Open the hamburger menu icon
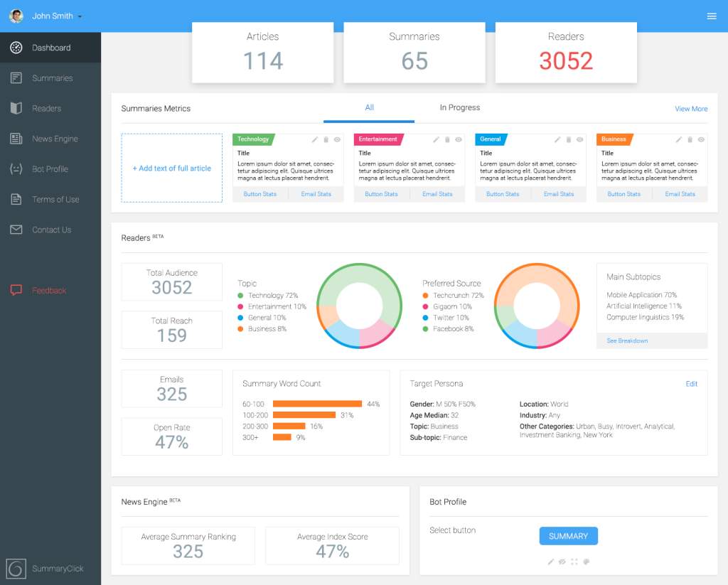 pyautogui.click(x=711, y=16)
